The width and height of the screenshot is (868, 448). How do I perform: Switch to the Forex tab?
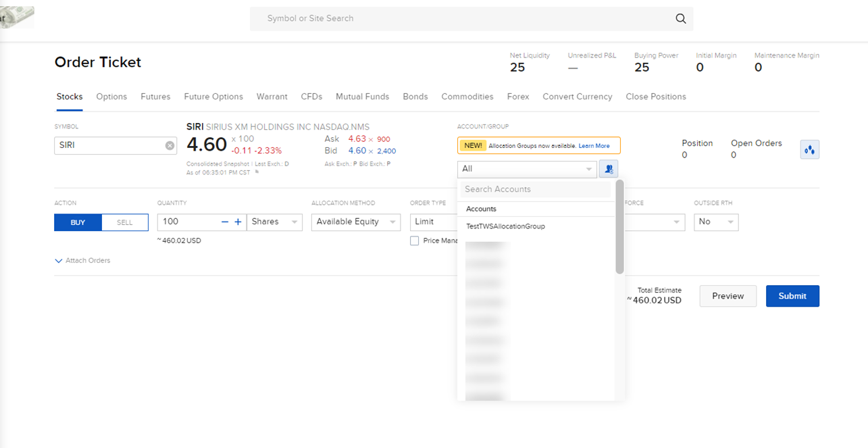pos(518,97)
